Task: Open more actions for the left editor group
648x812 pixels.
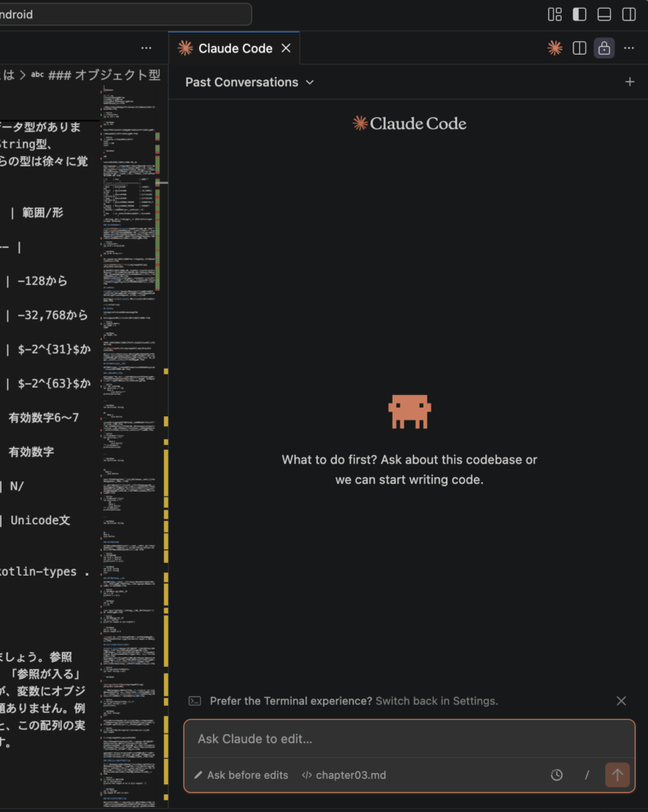Action: (146, 48)
